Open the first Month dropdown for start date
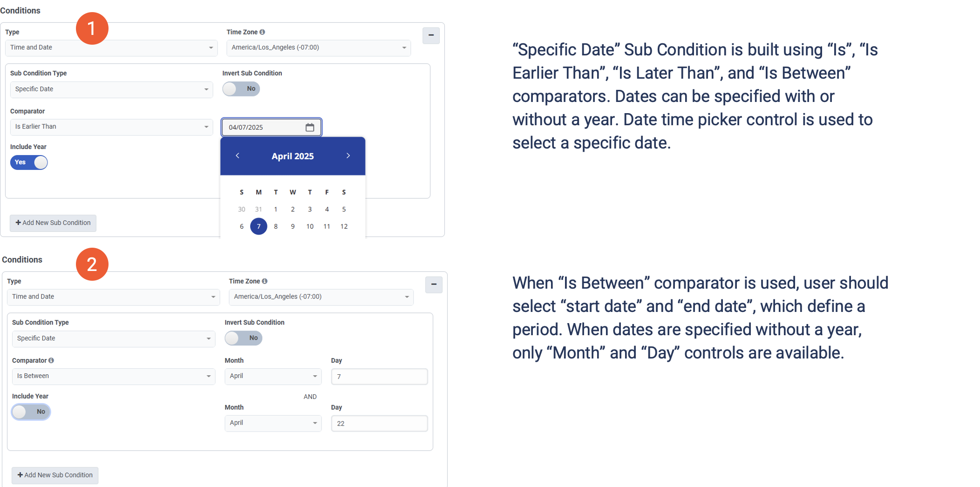980x487 pixels. (273, 376)
